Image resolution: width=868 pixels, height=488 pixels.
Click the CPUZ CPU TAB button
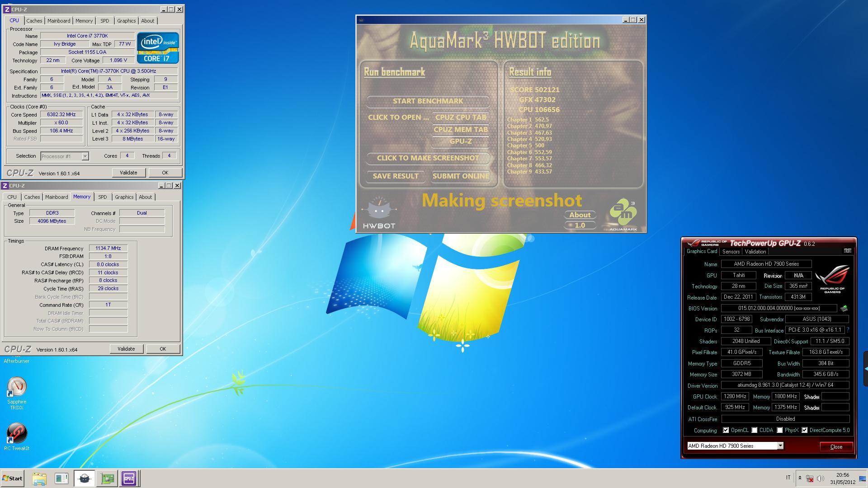[460, 117]
